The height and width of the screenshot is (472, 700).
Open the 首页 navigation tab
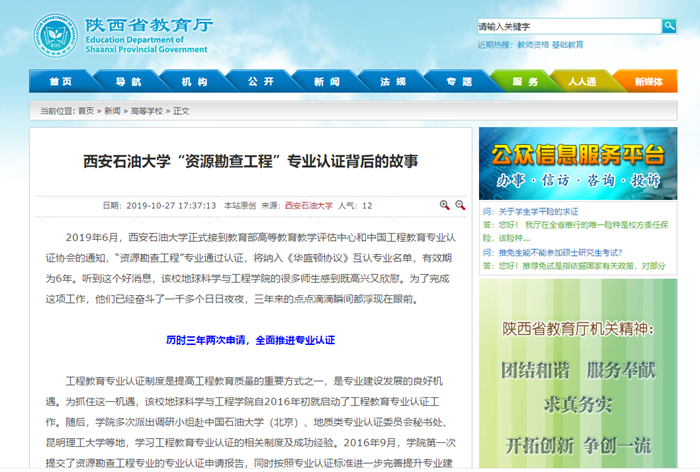click(61, 81)
